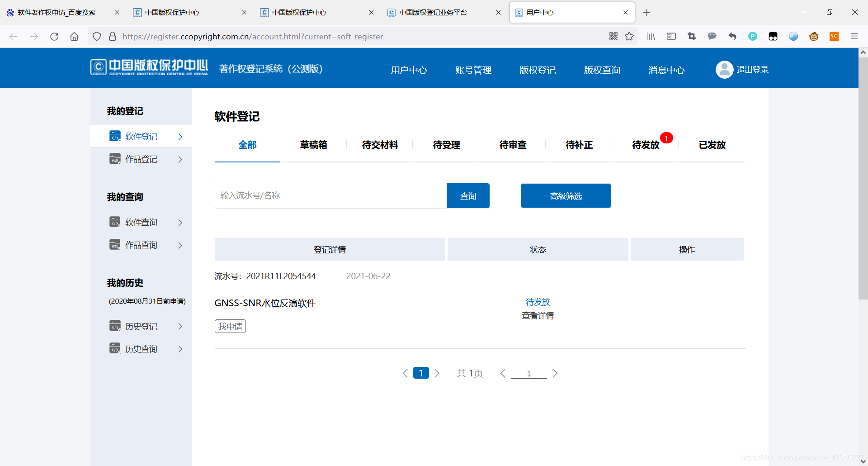Image resolution: width=868 pixels, height=466 pixels.
Task: Open a new browser tab
Action: [x=647, y=13]
